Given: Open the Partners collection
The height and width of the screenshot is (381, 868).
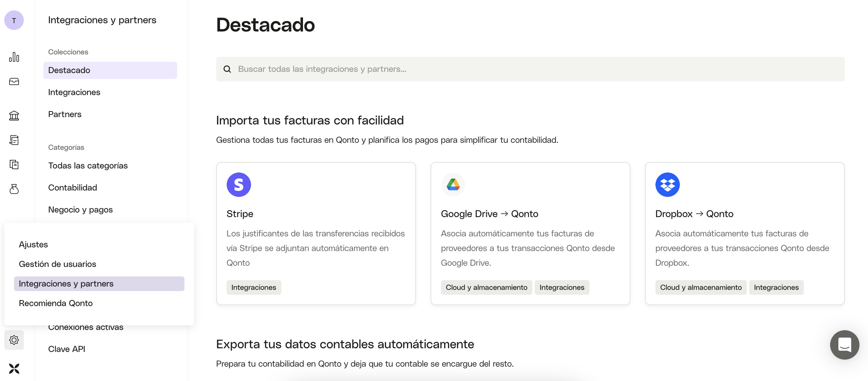Looking at the screenshot, I should tap(65, 114).
